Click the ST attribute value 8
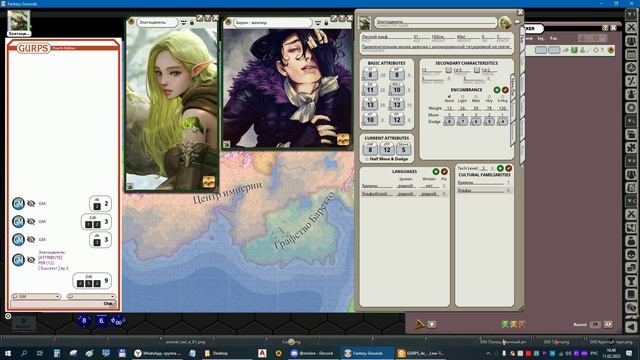The width and height of the screenshot is (640, 360). coord(370,74)
